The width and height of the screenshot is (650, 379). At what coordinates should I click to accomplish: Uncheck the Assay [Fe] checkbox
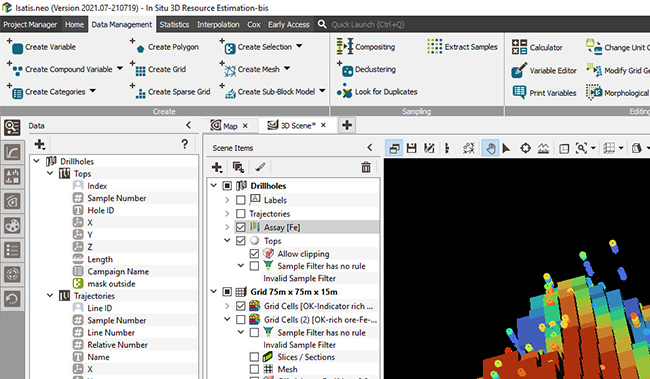(241, 227)
